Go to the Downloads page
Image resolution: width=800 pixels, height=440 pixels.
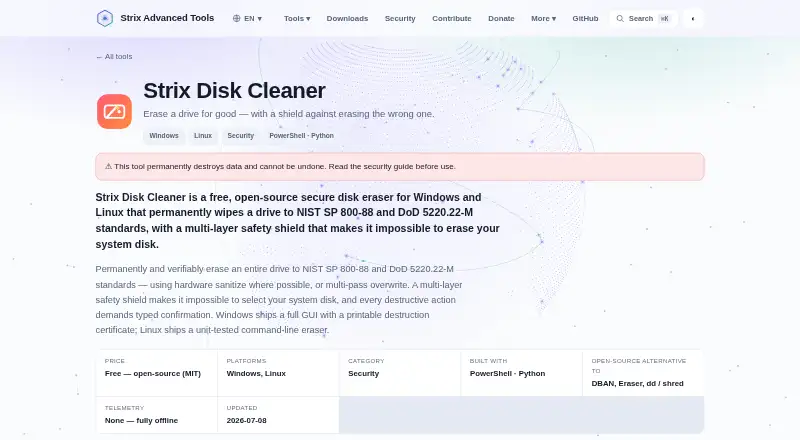[347, 18]
